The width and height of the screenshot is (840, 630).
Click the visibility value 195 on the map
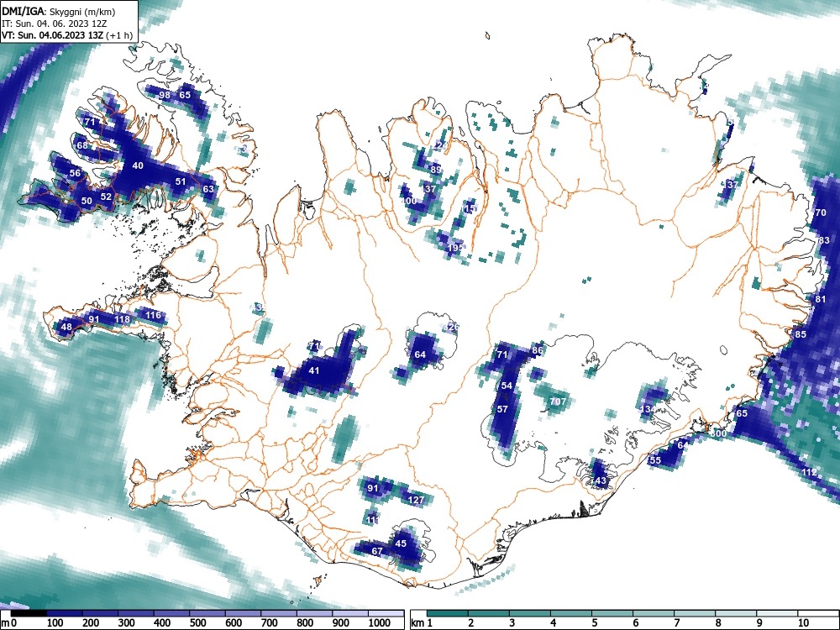[x=455, y=248]
